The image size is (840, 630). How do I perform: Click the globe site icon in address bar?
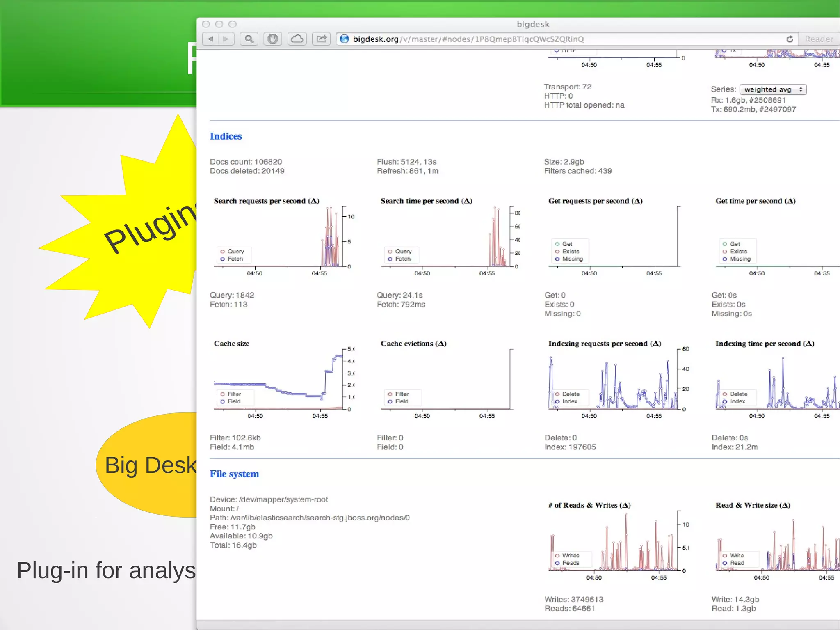[x=345, y=39]
